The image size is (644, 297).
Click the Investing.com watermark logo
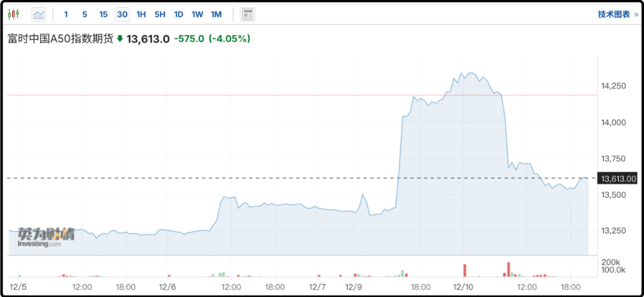point(46,237)
